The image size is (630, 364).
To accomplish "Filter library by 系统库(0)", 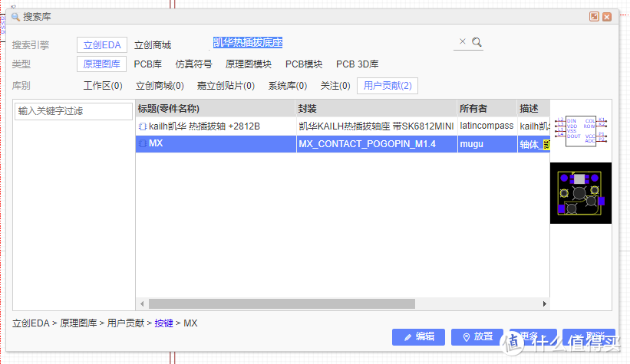I will (288, 86).
